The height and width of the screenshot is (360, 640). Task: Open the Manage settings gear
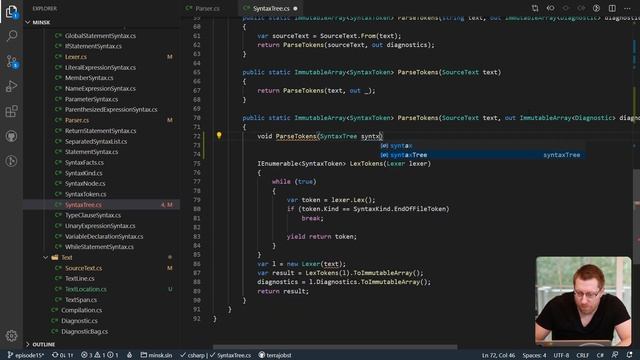[x=11, y=336]
